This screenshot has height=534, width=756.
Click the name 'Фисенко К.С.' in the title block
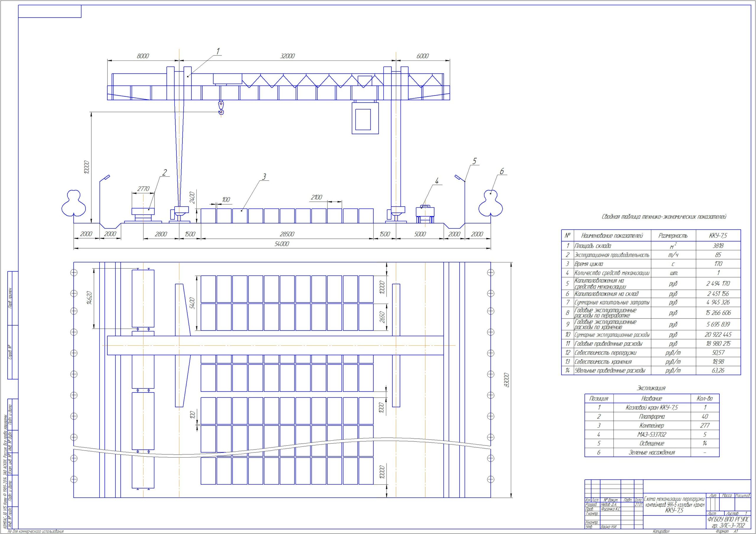(611, 509)
